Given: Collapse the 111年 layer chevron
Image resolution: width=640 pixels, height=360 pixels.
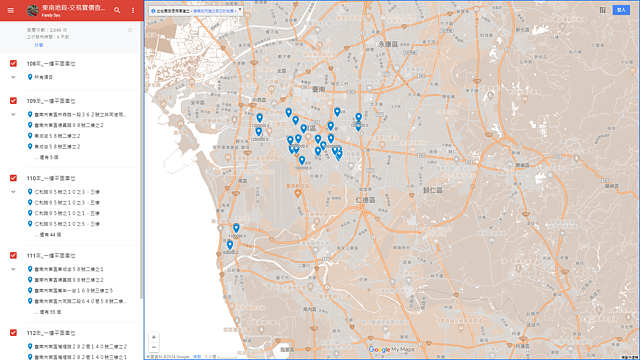Looking at the screenshot, I should click(13, 269).
